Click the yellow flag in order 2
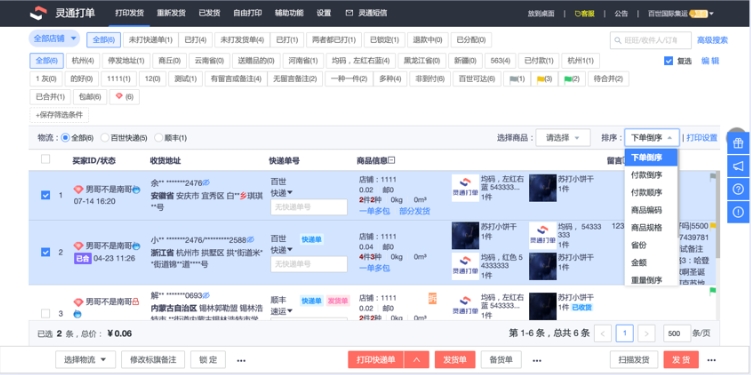This screenshot has width=751, height=375. click(x=712, y=225)
